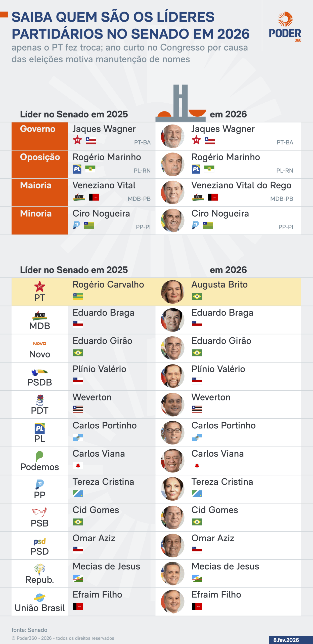Select Augusta Brito's portrait photo
This screenshot has height=644, width=313.
pos(173,292)
